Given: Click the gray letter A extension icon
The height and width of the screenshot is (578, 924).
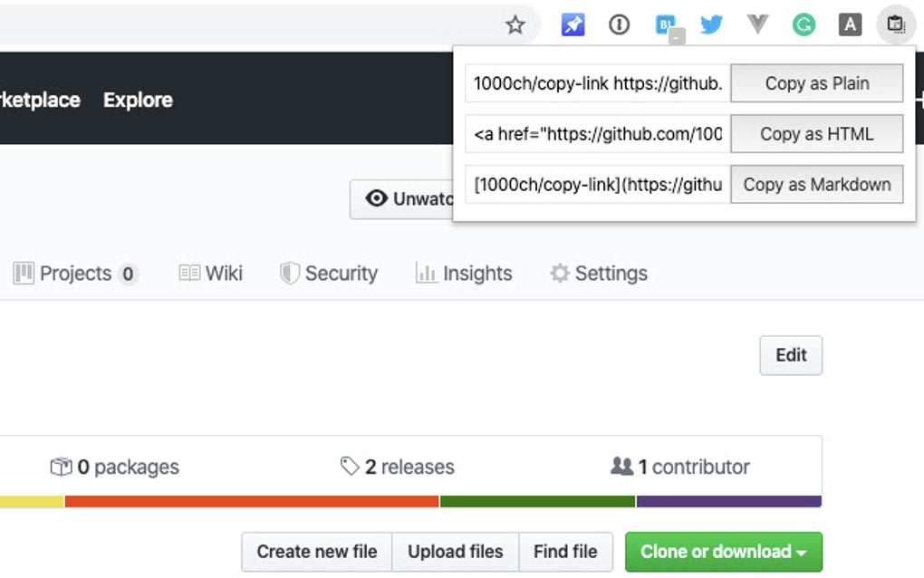Looking at the screenshot, I should [x=850, y=24].
